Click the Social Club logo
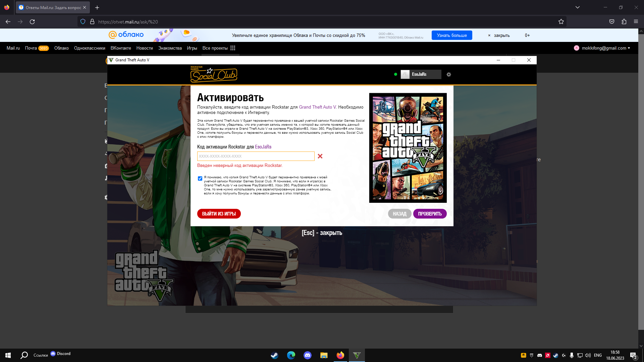Image resolution: width=644 pixels, height=362 pixels. [x=214, y=74]
